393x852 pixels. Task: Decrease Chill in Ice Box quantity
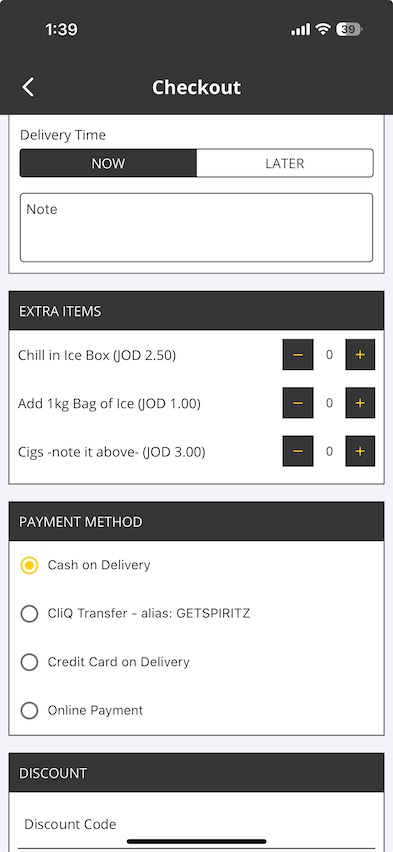point(298,355)
